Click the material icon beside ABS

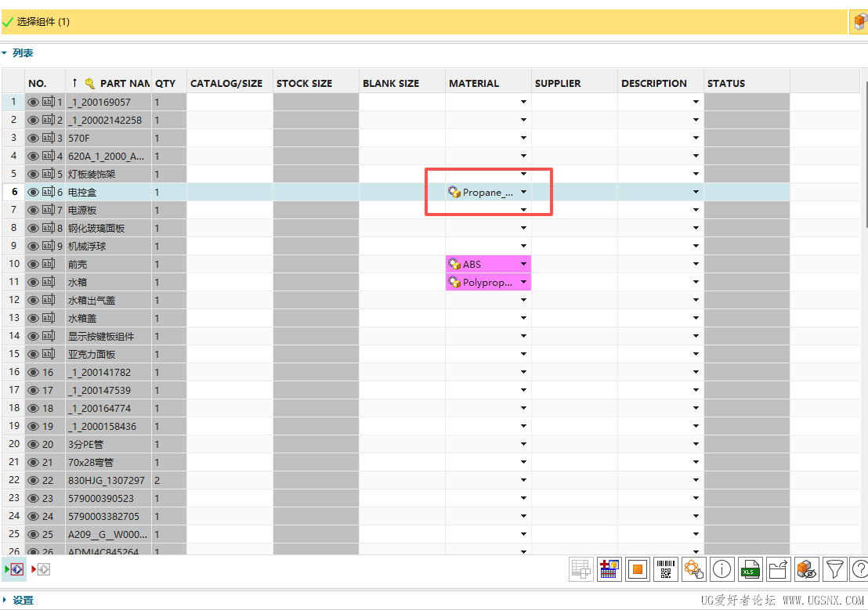(x=454, y=264)
